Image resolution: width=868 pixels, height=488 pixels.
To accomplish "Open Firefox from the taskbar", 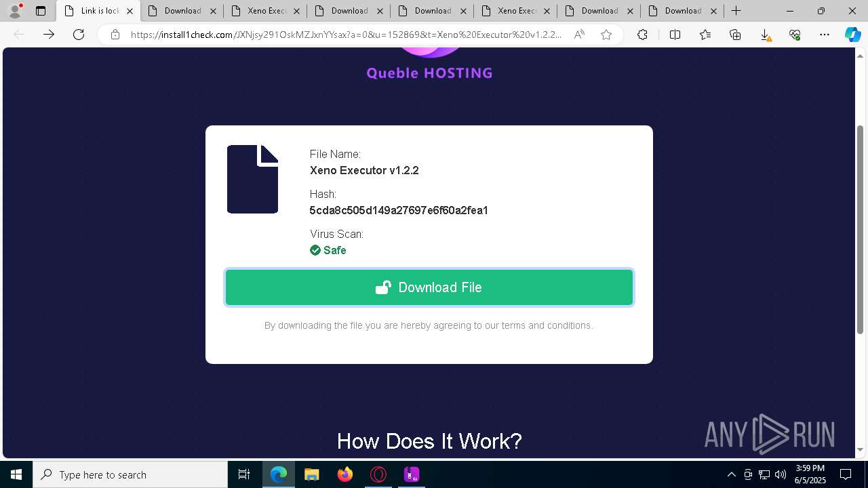I will [345, 474].
